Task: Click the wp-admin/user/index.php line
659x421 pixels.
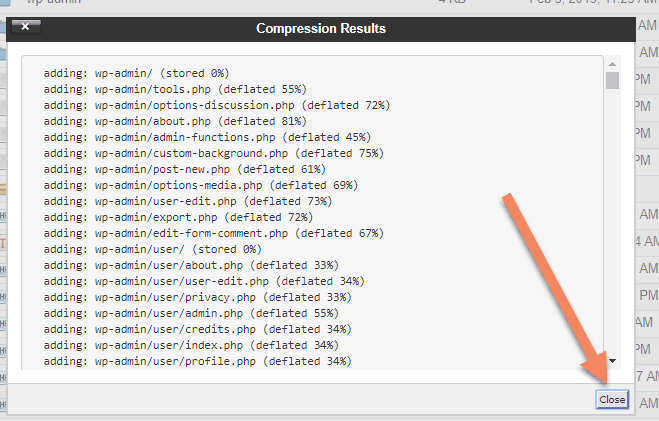Action: point(191,345)
